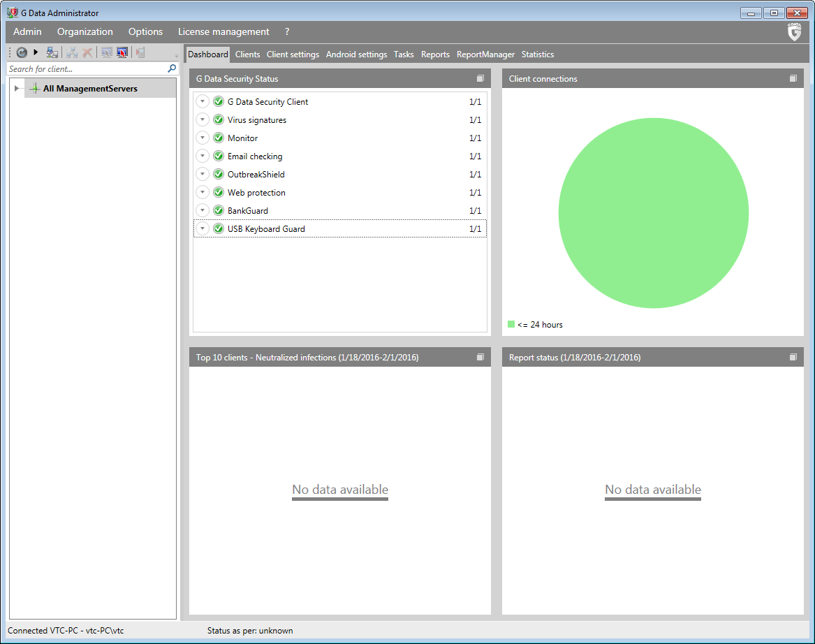Viewport: 815px width, 644px height.
Task: Click the green client connections pie chart
Action: coord(653,213)
